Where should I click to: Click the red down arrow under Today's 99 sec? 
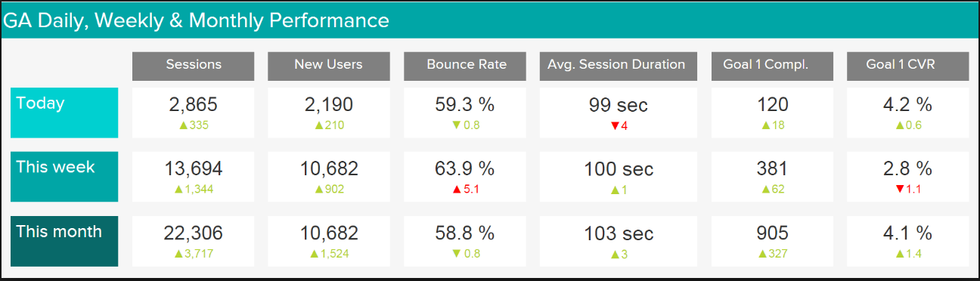(x=616, y=125)
